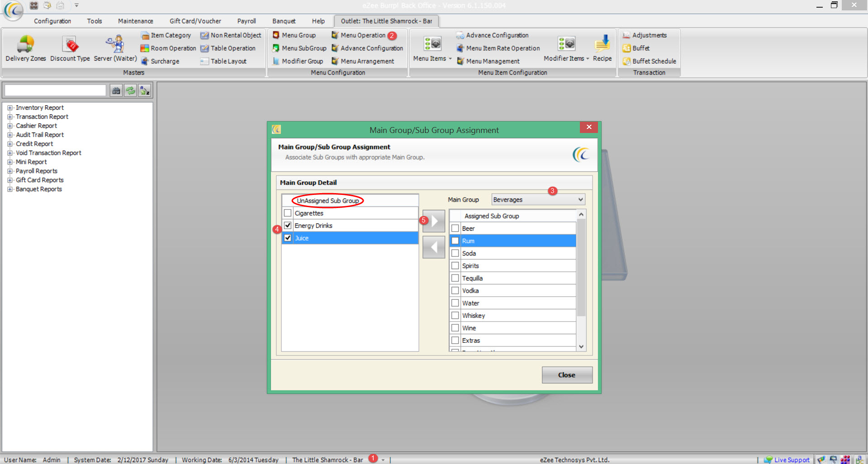Close the Main Group/Sub Group Assignment dialog
The image size is (868, 464).
567,375
